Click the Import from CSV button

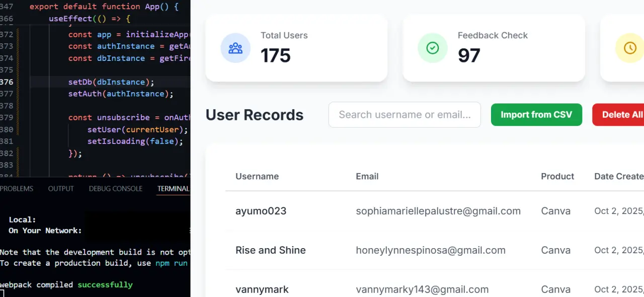point(536,115)
